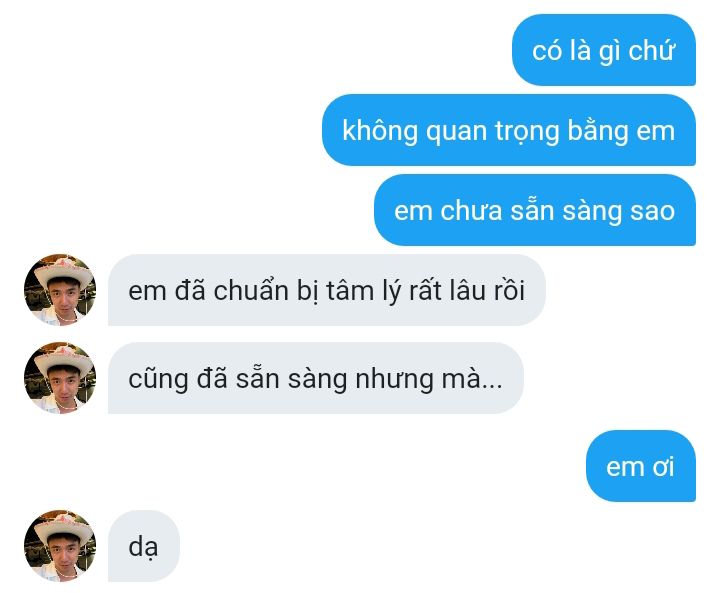Select the 'em chưa sẵn sàng sao' bubble
This screenshot has width=716, height=593.
535,210
